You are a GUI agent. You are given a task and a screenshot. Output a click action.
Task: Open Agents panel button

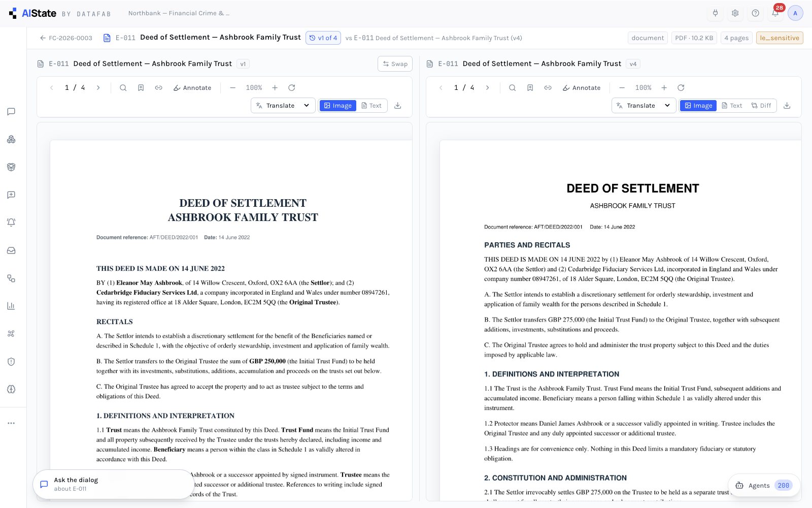764,486
